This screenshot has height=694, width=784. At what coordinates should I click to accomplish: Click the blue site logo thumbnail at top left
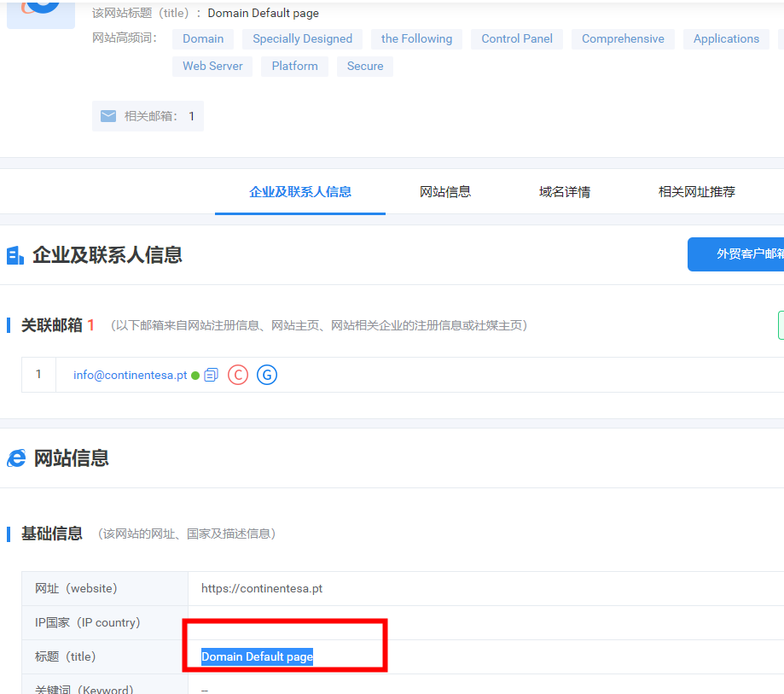[x=40, y=13]
